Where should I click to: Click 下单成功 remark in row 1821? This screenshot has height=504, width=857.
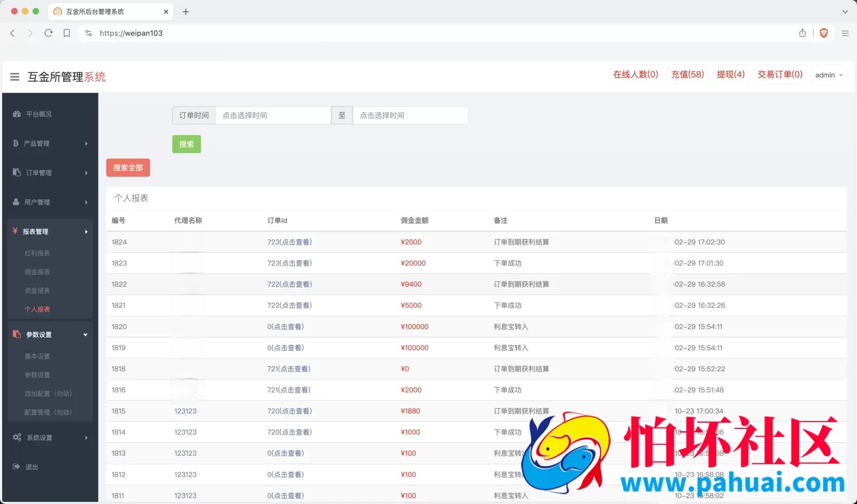[507, 305]
